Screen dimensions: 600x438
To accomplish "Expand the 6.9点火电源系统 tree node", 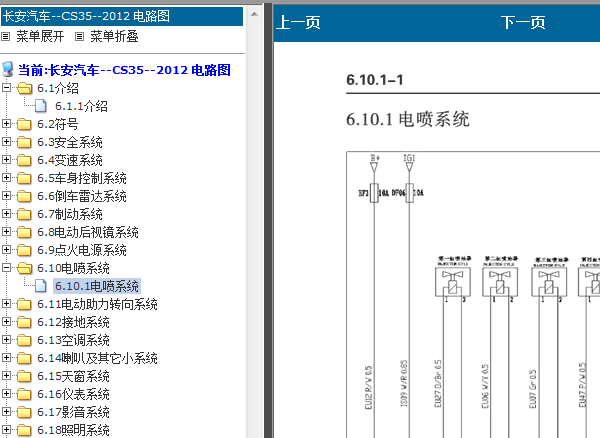I will 6,249.
